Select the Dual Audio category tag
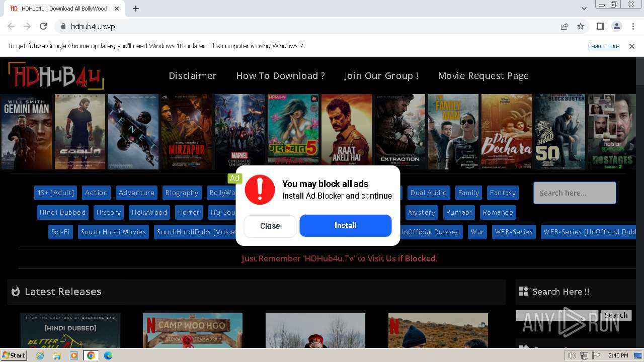 tap(429, 193)
